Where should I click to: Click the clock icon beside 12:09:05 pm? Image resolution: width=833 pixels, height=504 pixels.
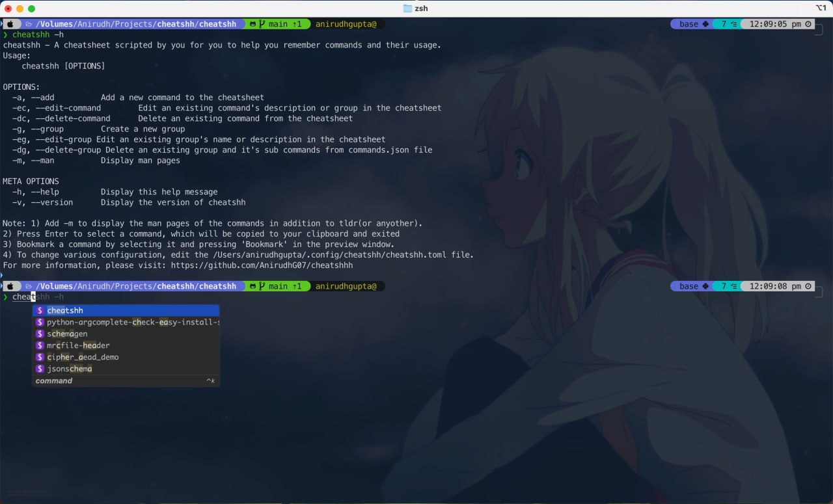coord(808,24)
